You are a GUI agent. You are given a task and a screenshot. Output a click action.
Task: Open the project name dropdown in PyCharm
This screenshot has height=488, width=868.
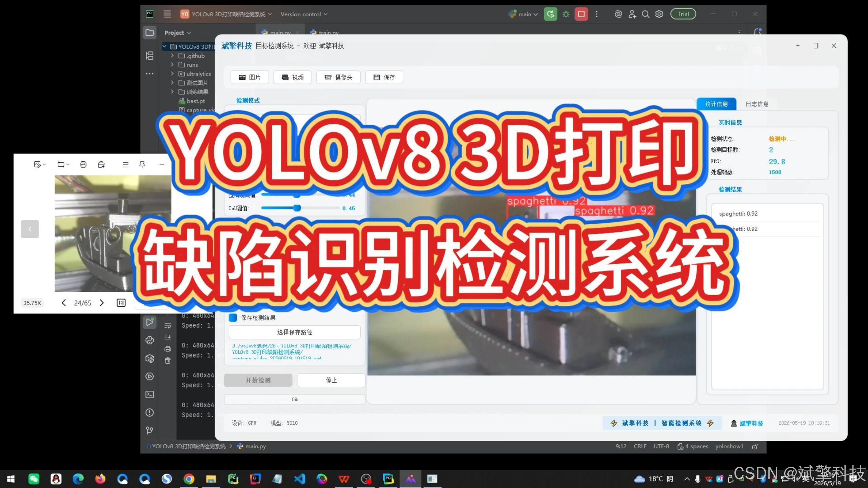point(226,14)
